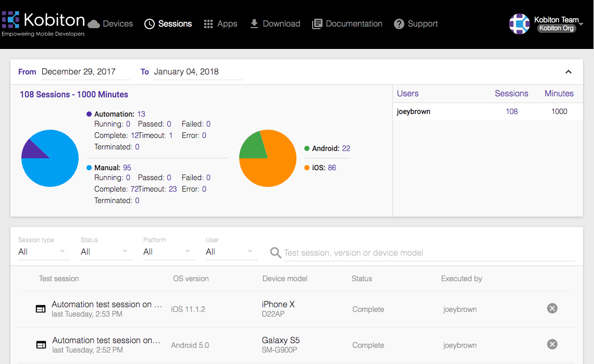Open the Platform filter dropdown
This screenshot has height=364, width=594.
point(169,252)
